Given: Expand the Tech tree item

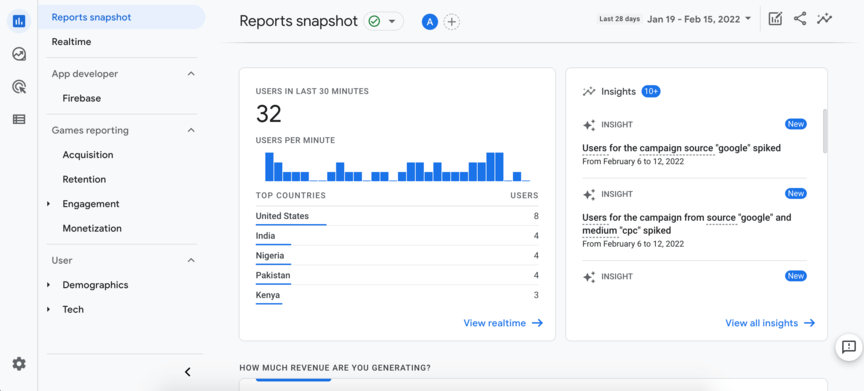Looking at the screenshot, I should 48,309.
